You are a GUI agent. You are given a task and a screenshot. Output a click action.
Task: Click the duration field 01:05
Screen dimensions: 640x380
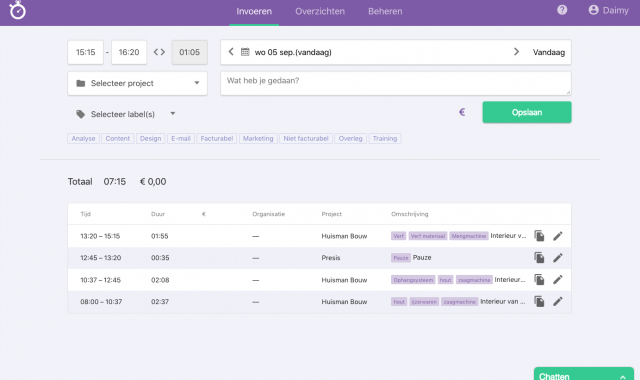point(189,52)
